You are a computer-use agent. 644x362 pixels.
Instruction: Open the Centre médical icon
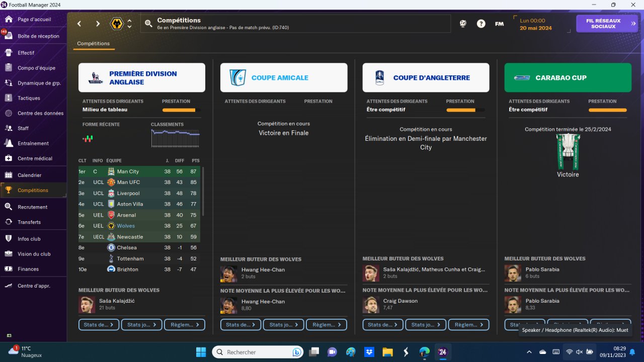click(x=9, y=158)
